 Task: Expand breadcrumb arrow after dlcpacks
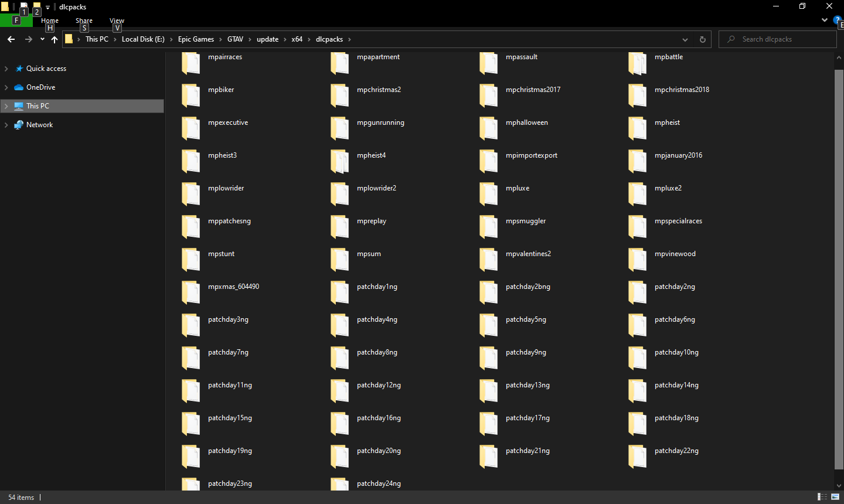[350, 39]
